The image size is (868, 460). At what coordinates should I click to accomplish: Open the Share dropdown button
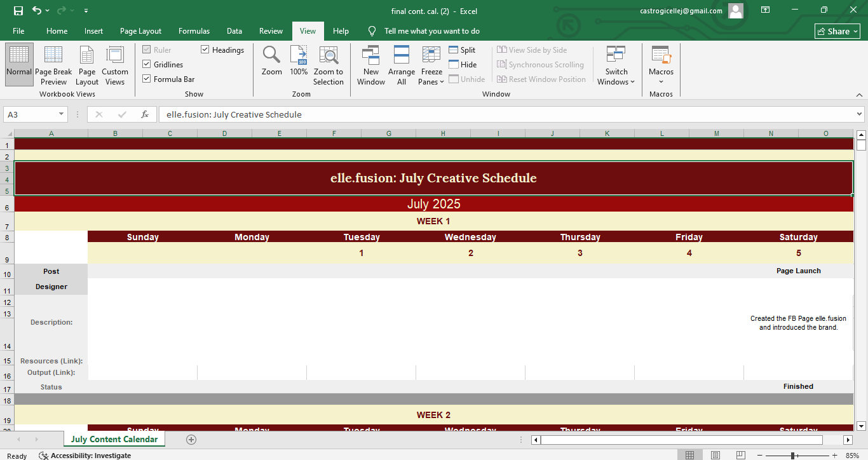pos(837,31)
